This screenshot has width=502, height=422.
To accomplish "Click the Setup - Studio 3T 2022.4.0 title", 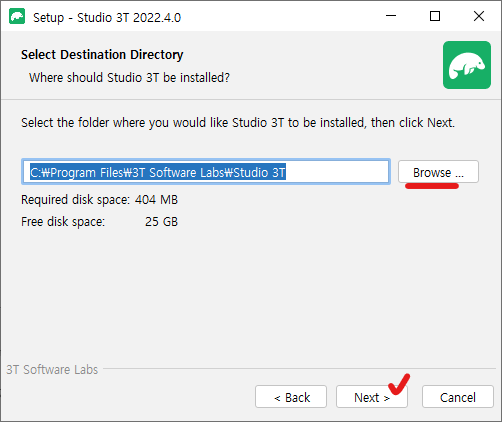I will click(x=107, y=17).
